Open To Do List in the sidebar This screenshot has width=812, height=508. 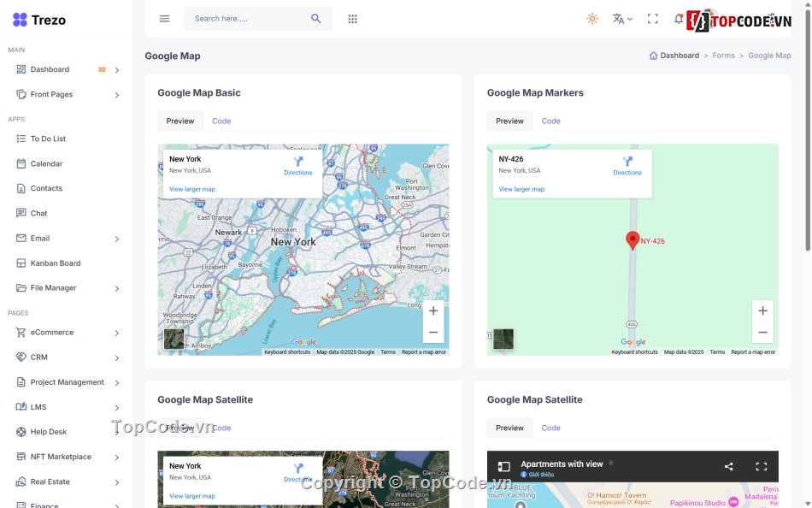coord(48,139)
